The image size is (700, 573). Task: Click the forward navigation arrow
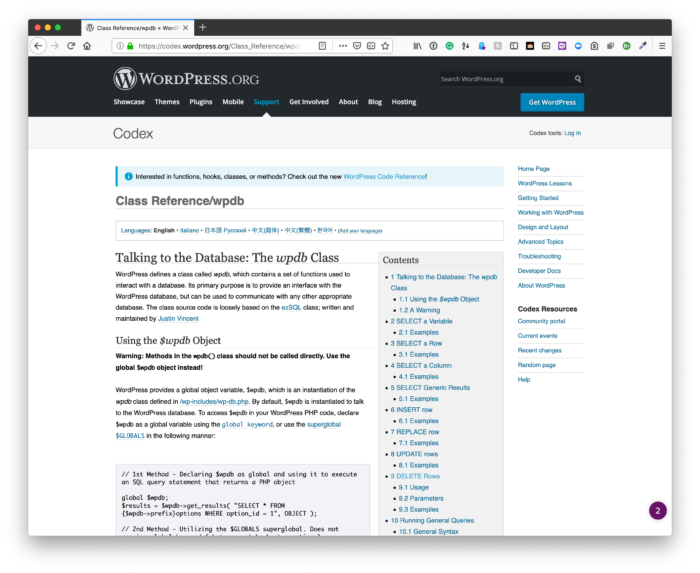coord(55,46)
